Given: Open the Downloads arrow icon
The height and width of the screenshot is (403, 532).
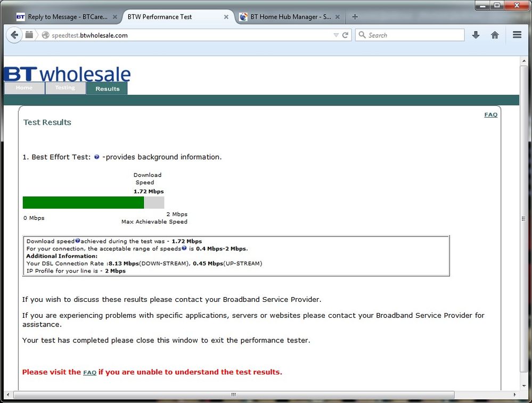Looking at the screenshot, I should pyautogui.click(x=476, y=35).
